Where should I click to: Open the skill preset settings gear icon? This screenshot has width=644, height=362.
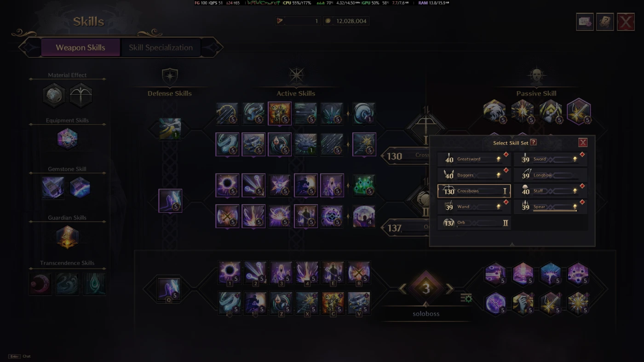pyautogui.click(x=466, y=298)
